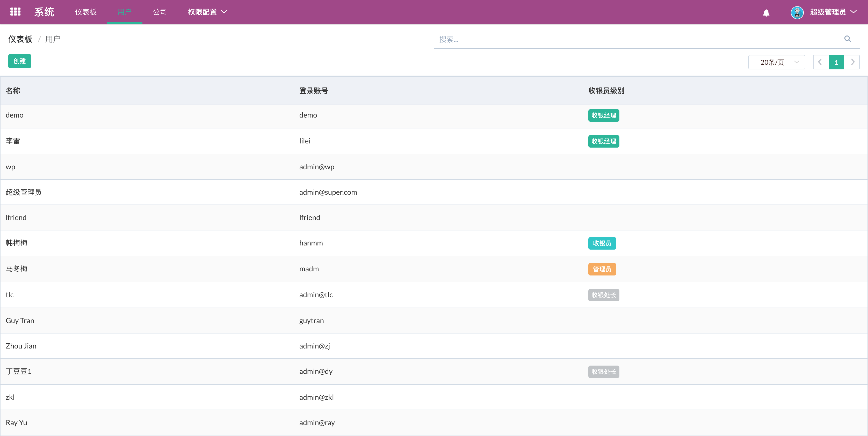Open the lfriend name cell
Image resolution: width=868 pixels, height=436 pixels.
click(x=16, y=218)
